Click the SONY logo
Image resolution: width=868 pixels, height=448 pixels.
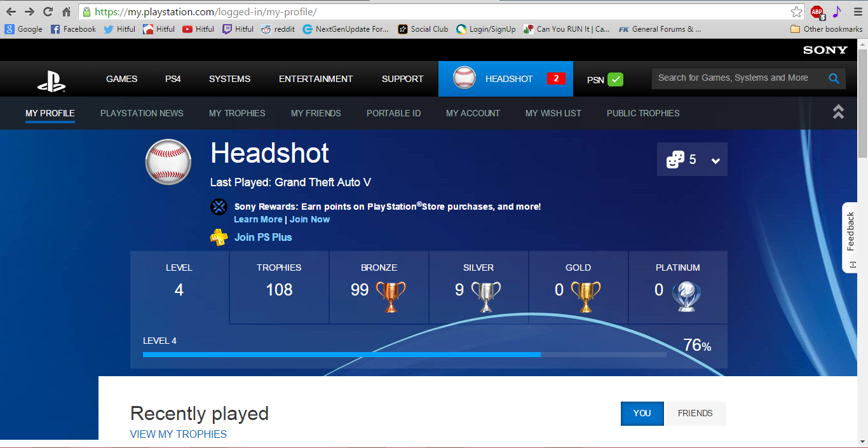click(x=825, y=50)
